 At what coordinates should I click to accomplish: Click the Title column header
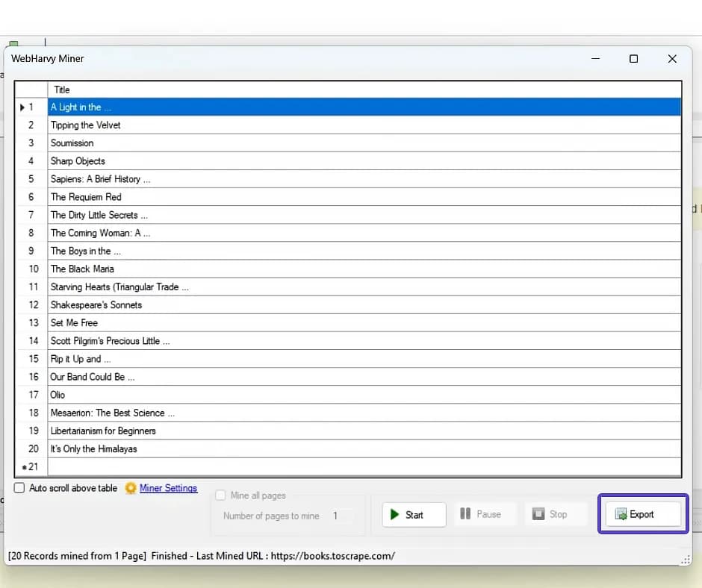tap(364, 90)
